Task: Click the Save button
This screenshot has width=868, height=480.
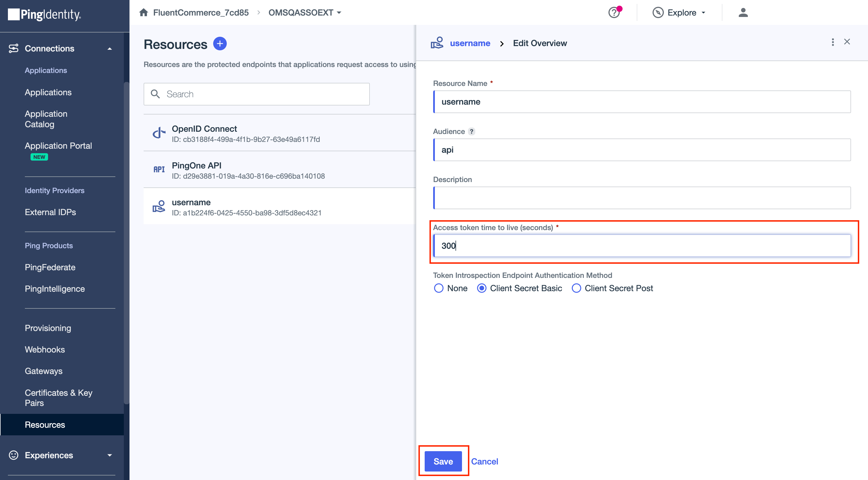Action: coord(443,460)
